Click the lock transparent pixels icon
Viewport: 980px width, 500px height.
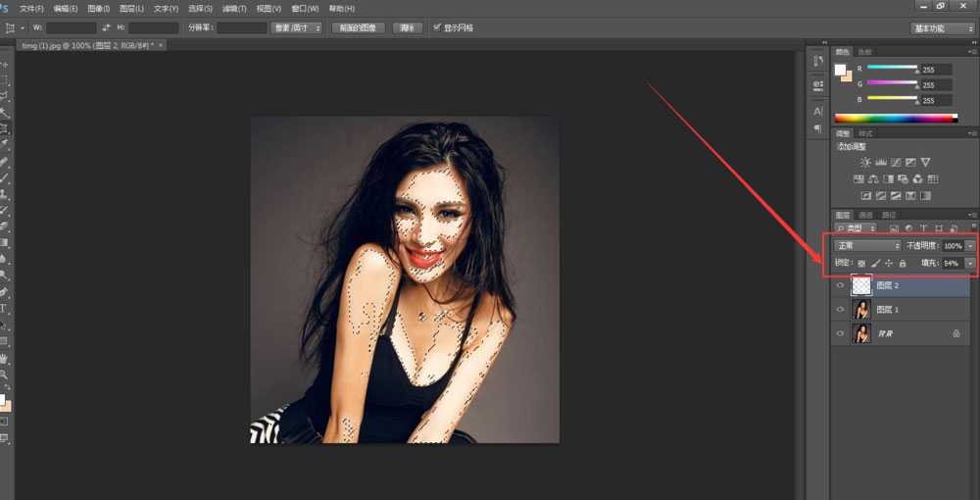861,264
